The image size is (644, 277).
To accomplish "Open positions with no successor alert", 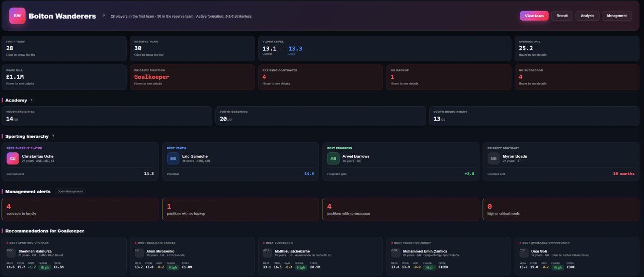I will 401,209.
